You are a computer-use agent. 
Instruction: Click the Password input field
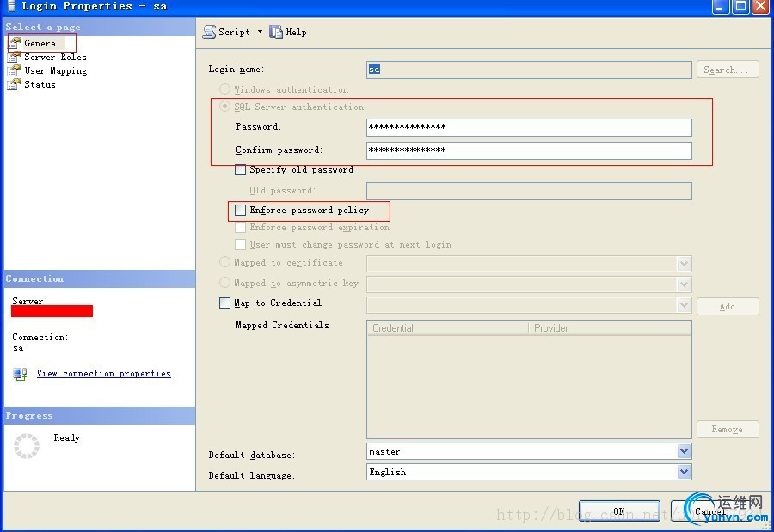pyautogui.click(x=529, y=127)
